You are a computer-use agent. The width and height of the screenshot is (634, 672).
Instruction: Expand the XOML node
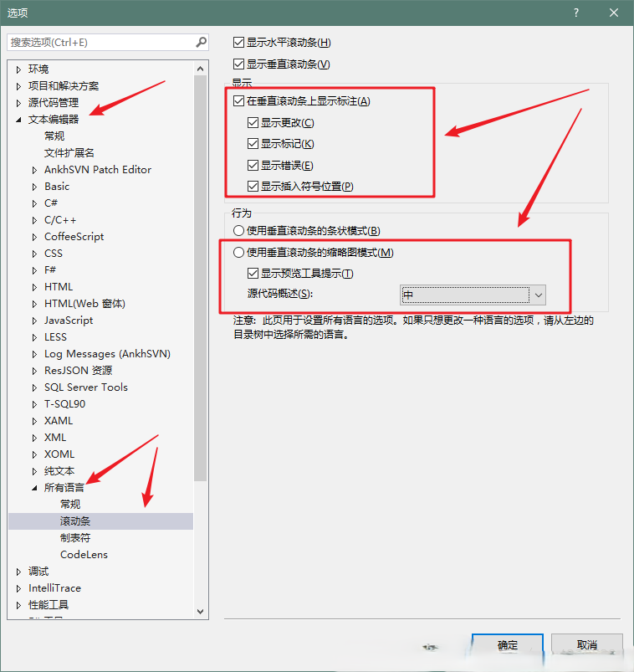pyautogui.click(x=34, y=454)
